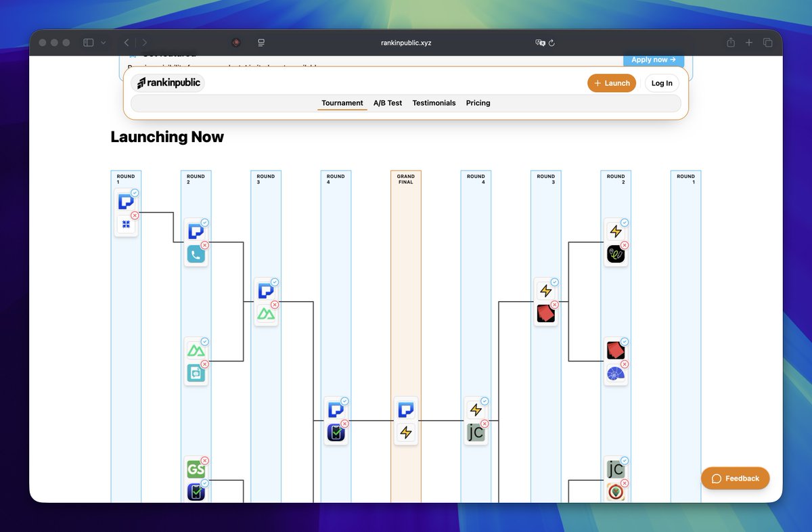Open the orange Feedback button
The image size is (812, 532).
(x=736, y=479)
